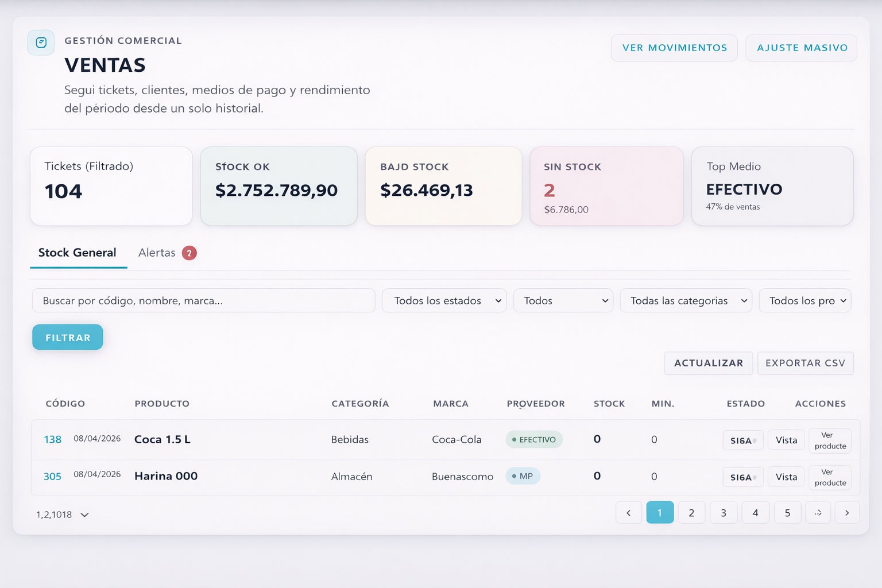The width and height of the screenshot is (882, 588).
Task: Click the Buenascomo brand cell
Action: click(x=462, y=477)
